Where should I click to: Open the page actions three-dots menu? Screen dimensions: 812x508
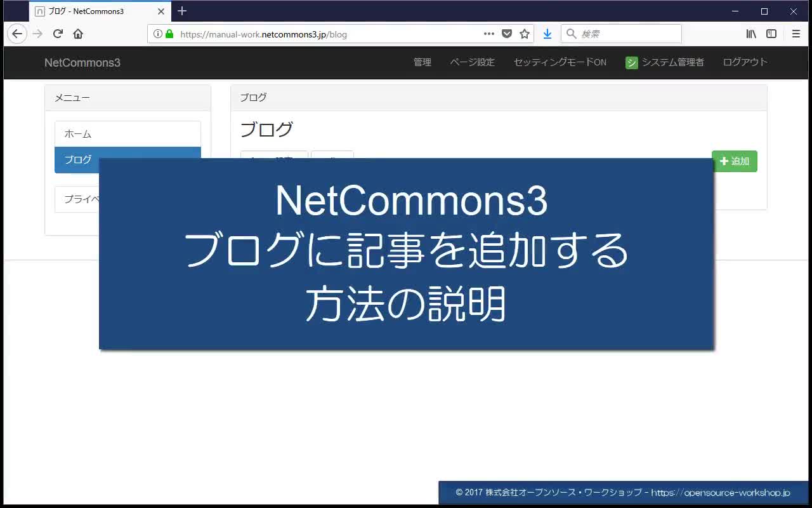coord(489,34)
